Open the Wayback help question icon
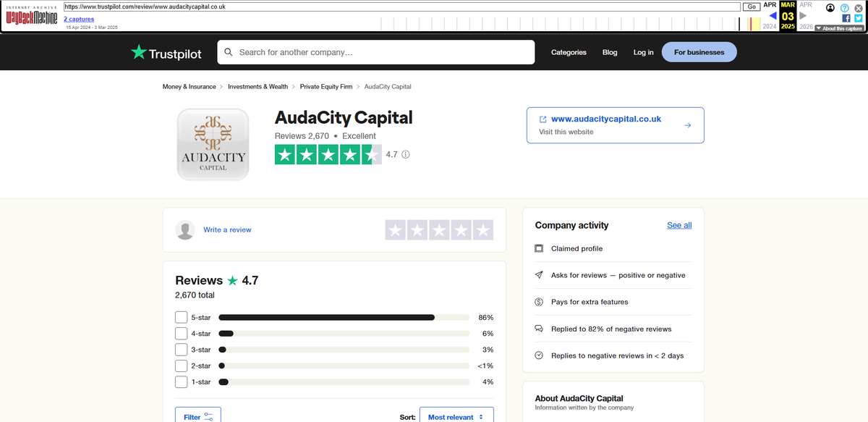The image size is (868, 422). 844,7
